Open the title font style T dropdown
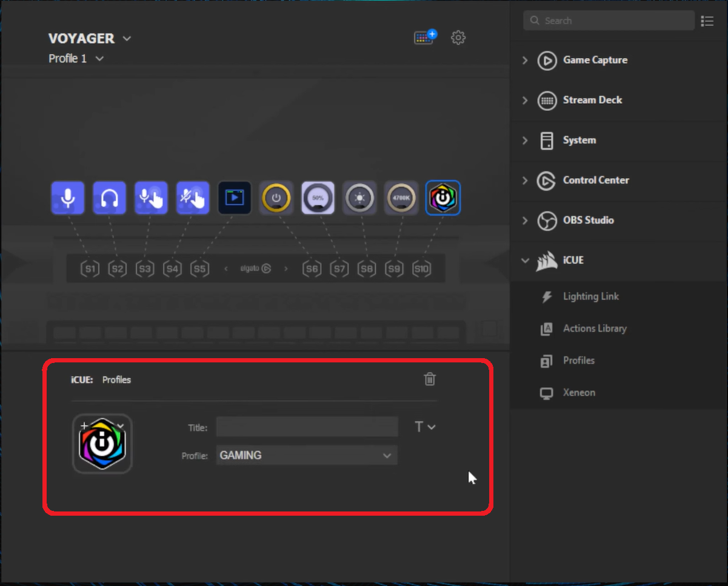Screen dimensions: 728x586 coord(424,427)
